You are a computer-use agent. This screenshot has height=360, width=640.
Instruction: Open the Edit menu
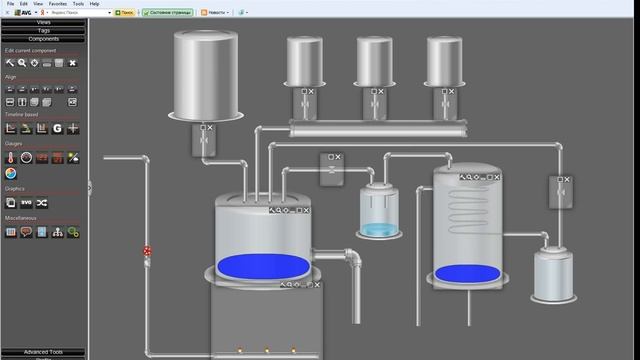click(x=24, y=4)
